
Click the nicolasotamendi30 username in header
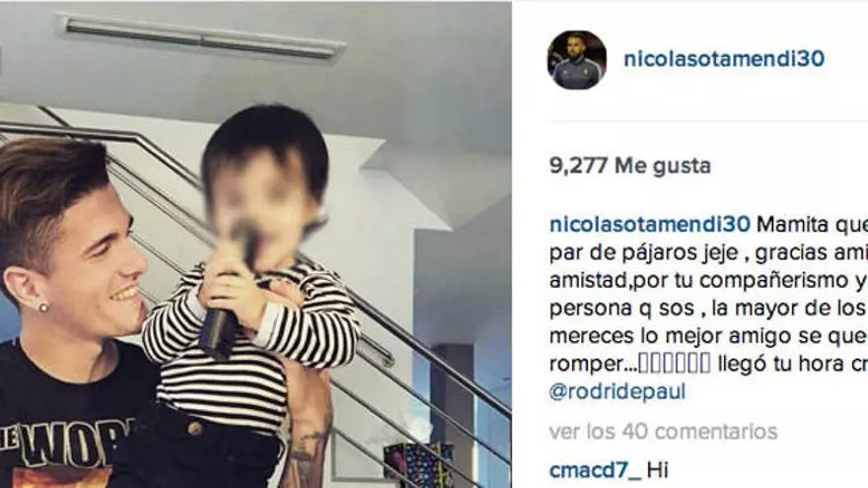pos(724,58)
